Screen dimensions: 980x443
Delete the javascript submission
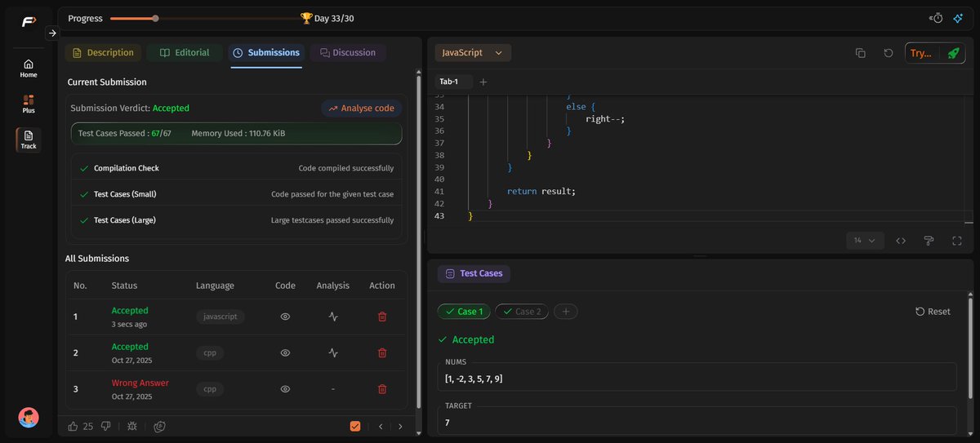(382, 317)
